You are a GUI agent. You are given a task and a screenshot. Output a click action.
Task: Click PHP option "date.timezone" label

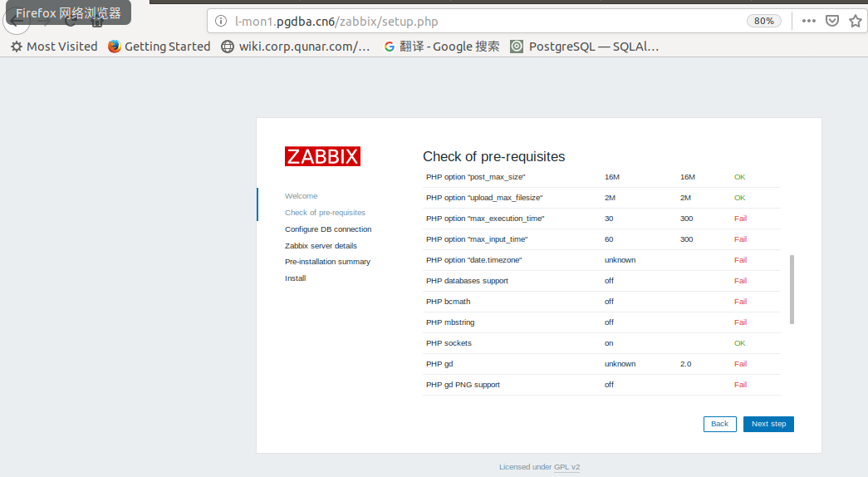click(473, 260)
